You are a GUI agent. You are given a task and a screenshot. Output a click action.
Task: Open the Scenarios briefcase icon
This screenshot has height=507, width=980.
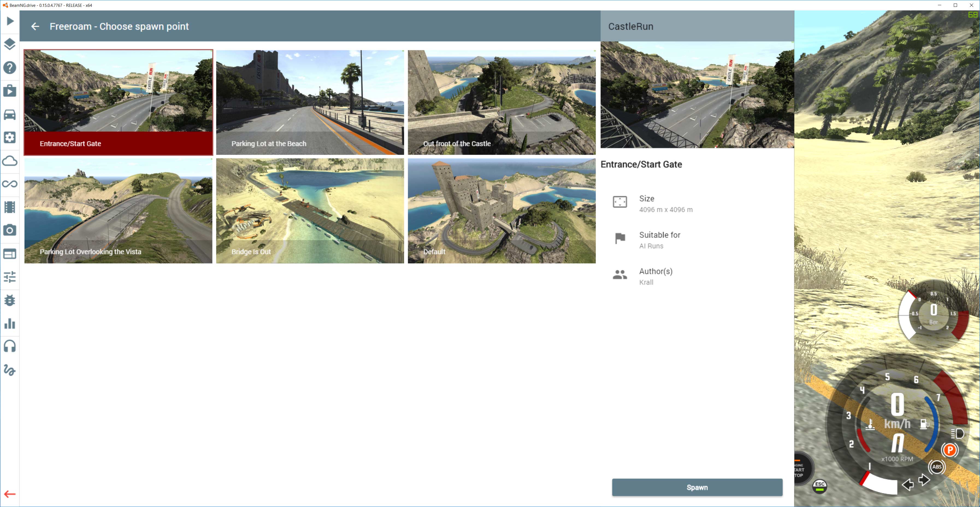click(10, 91)
